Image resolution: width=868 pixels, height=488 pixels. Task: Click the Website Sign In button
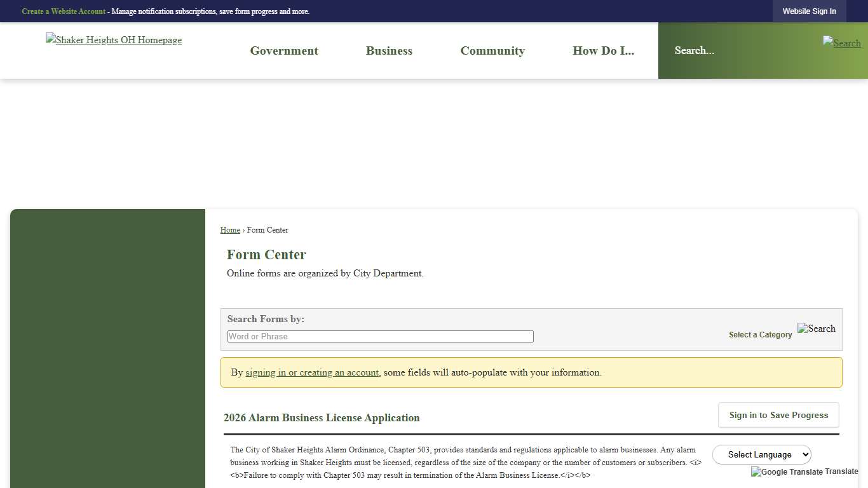click(809, 11)
